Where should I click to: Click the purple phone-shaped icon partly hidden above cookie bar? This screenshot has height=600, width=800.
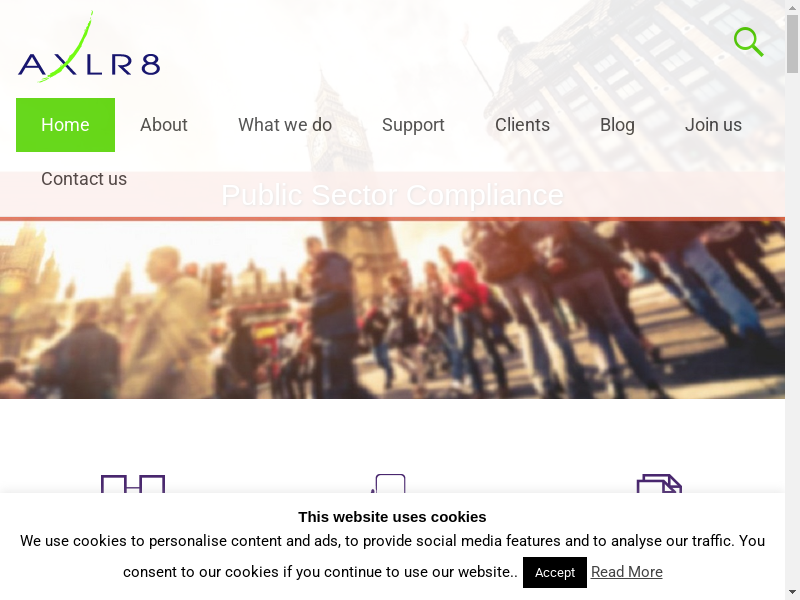click(389, 483)
